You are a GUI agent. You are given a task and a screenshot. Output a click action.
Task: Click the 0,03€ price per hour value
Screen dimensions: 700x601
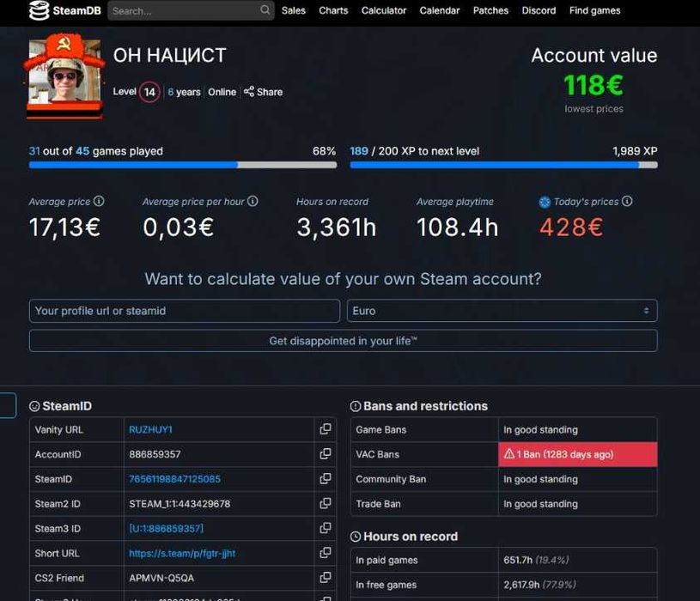click(179, 228)
